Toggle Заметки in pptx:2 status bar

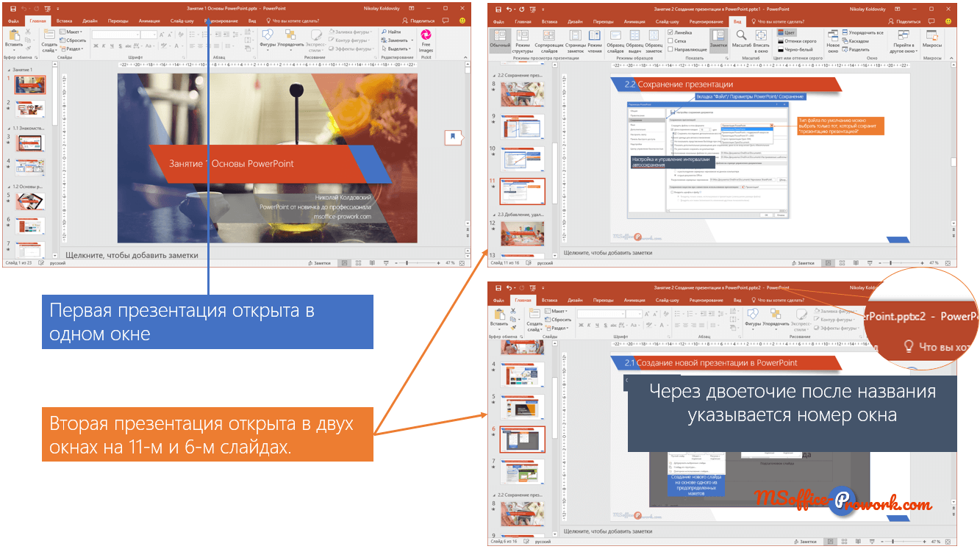[805, 542]
